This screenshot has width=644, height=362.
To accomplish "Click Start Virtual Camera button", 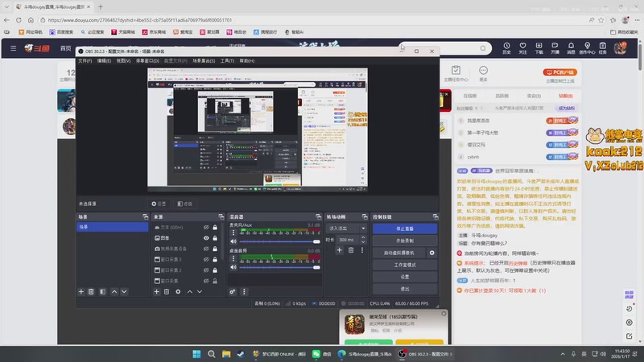I will 399,253.
